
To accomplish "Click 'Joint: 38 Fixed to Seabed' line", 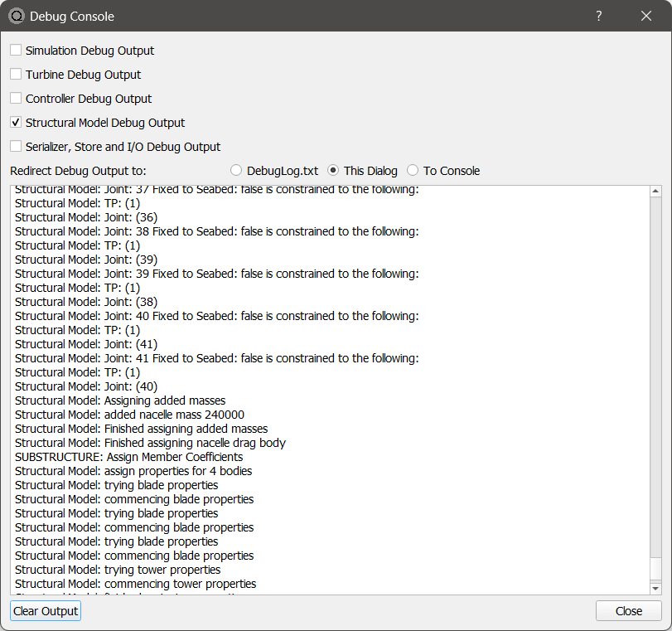I will (x=217, y=231).
